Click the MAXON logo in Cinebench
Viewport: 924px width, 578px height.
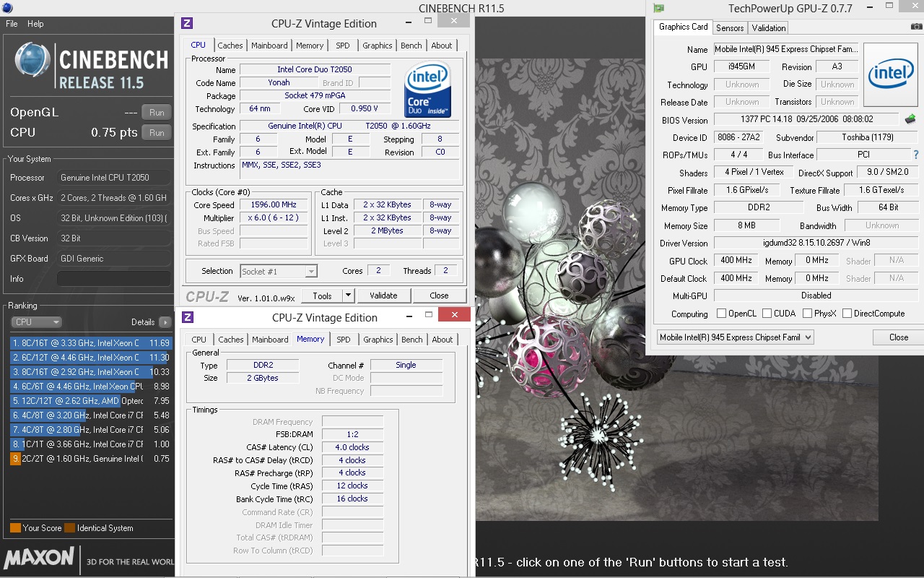tap(39, 558)
